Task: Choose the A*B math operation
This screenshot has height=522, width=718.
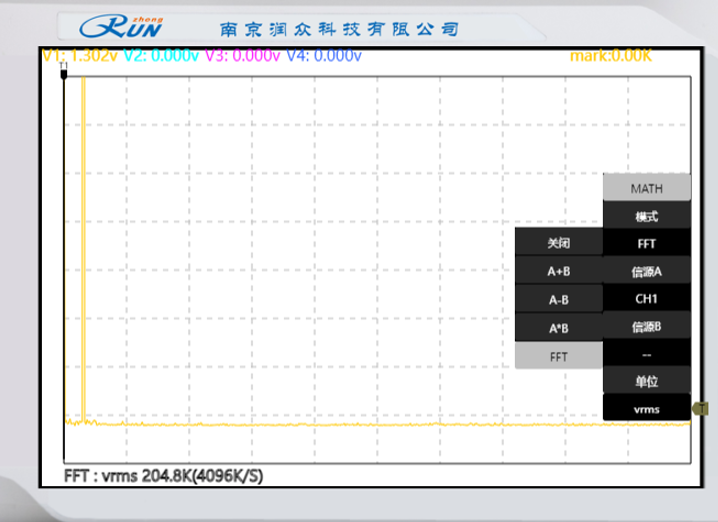Action: point(558,326)
